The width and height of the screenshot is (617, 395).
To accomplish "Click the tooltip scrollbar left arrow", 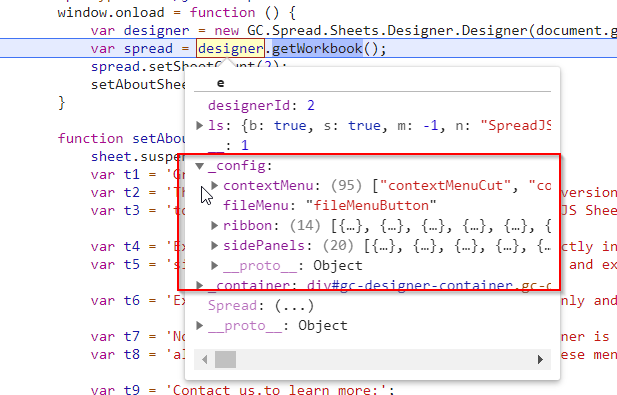I will 205,359.
